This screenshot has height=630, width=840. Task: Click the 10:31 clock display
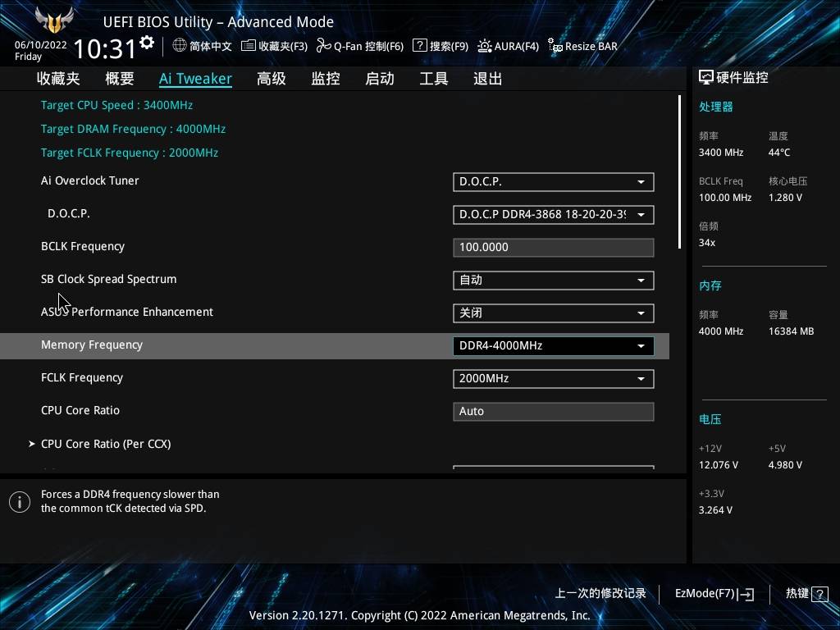click(104, 48)
